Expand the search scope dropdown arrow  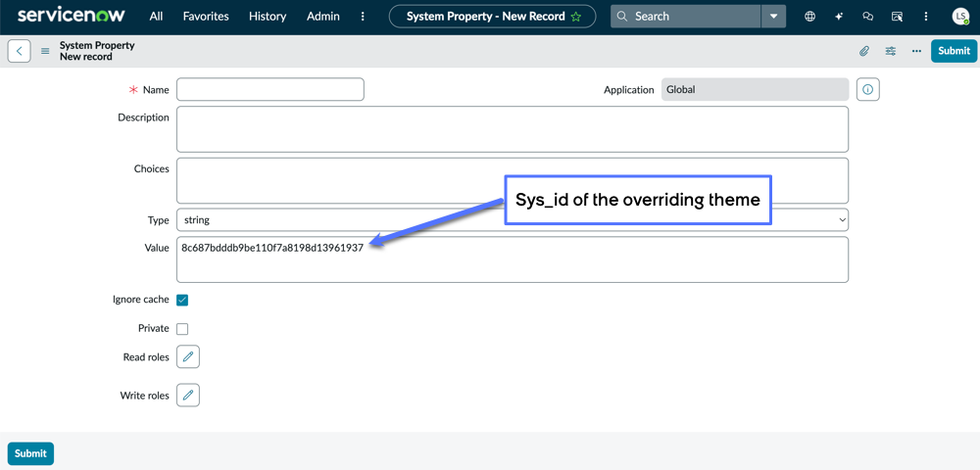[774, 17]
